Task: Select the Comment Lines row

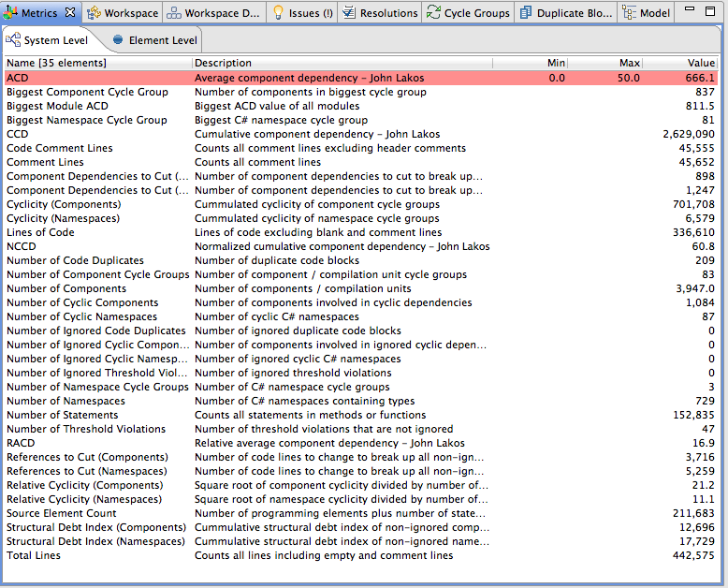Action: click(361, 162)
